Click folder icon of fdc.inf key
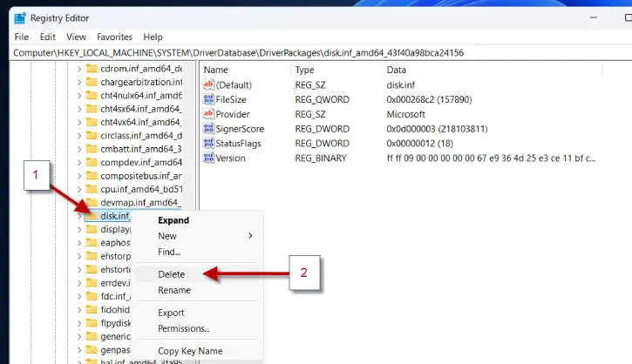The width and height of the screenshot is (632, 364). click(92, 296)
